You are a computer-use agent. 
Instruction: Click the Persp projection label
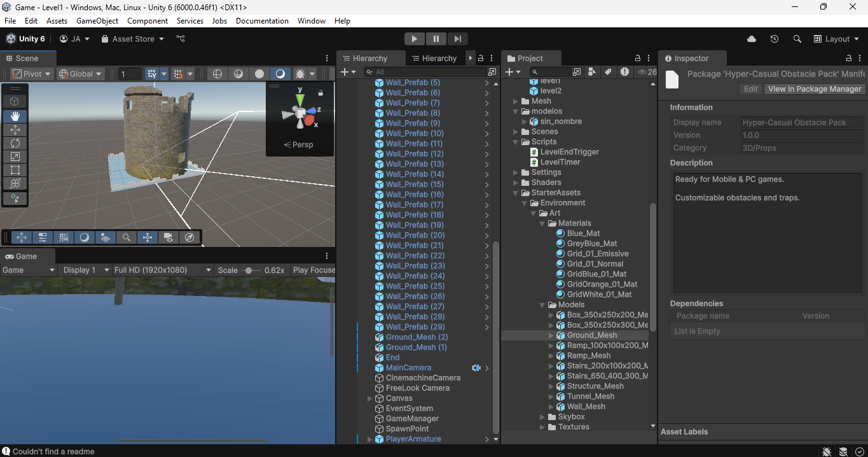298,144
